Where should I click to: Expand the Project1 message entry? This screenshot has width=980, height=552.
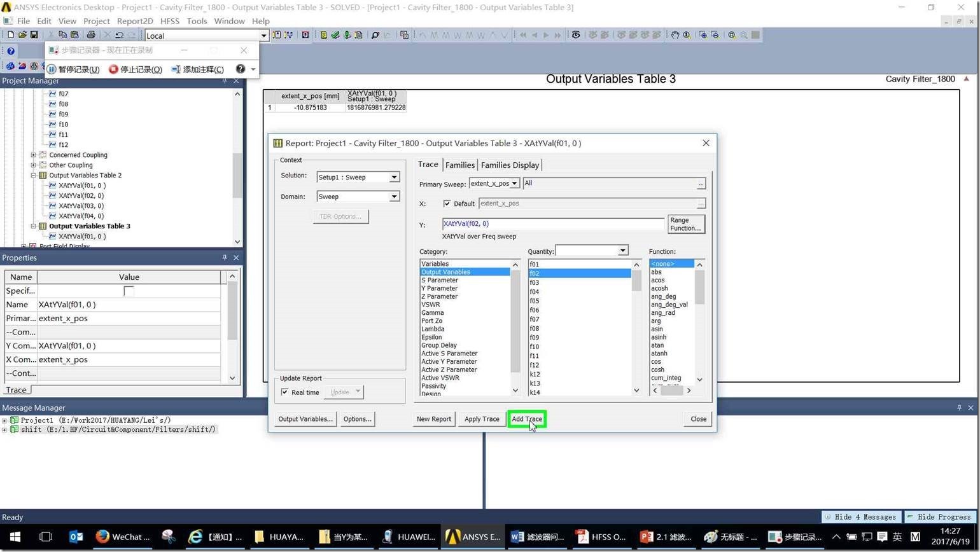[4, 420]
